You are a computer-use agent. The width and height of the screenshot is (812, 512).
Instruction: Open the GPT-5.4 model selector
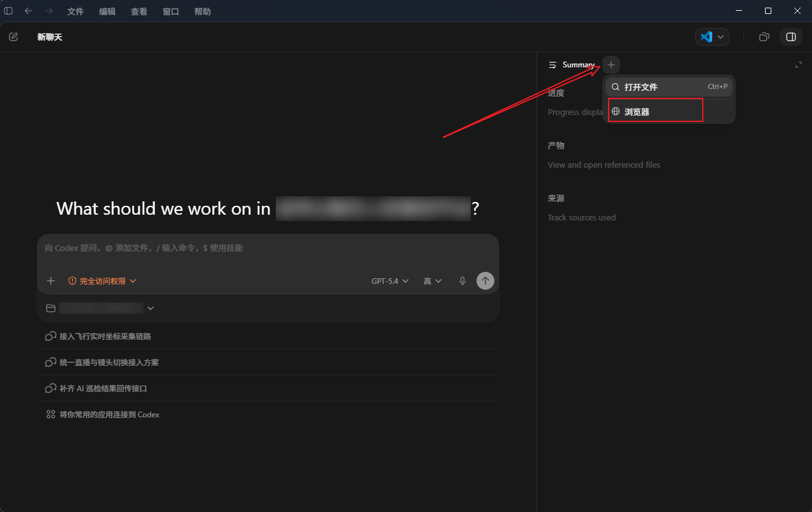tap(390, 281)
